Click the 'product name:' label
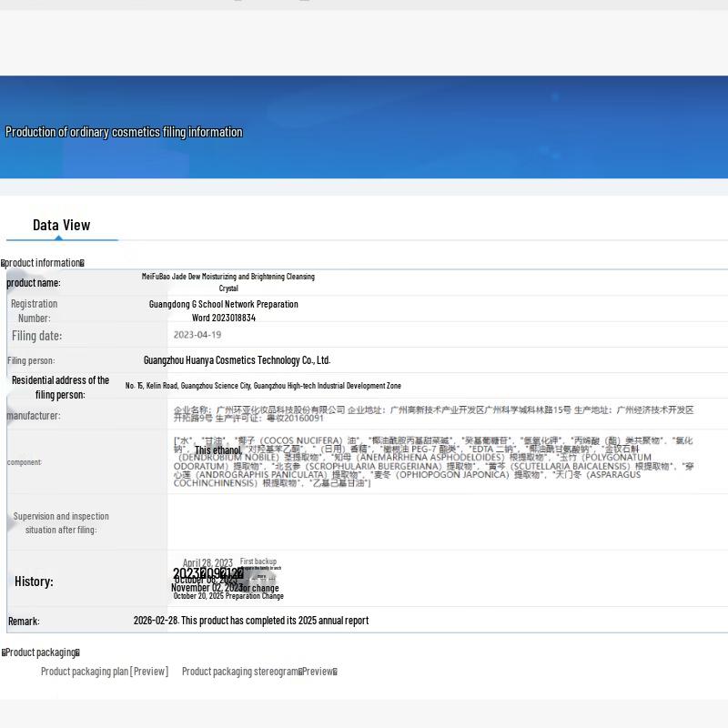 tap(34, 283)
